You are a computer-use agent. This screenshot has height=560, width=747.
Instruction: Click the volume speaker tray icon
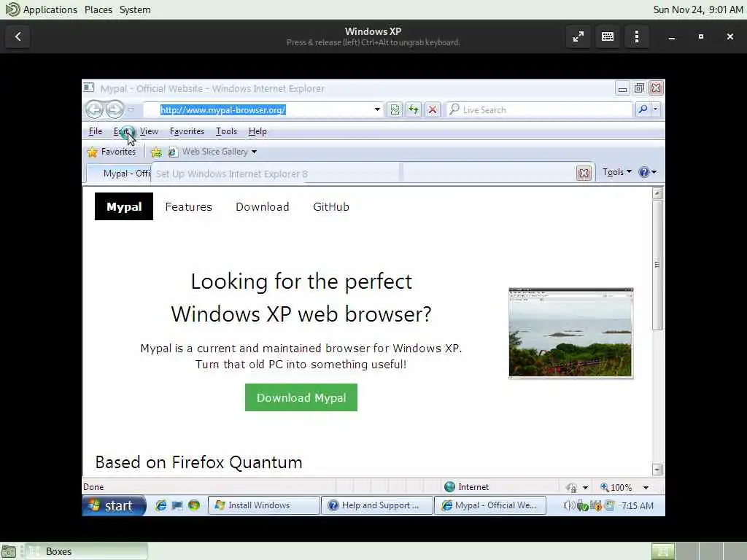[x=568, y=506]
